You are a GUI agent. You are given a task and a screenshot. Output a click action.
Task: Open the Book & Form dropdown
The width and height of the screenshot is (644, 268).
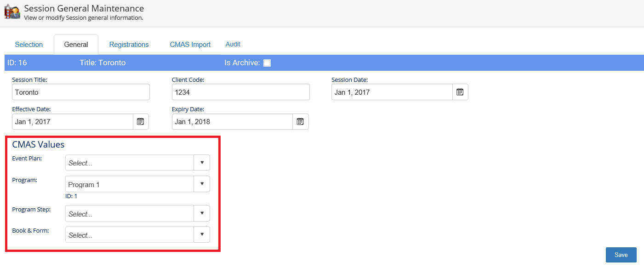point(202,234)
